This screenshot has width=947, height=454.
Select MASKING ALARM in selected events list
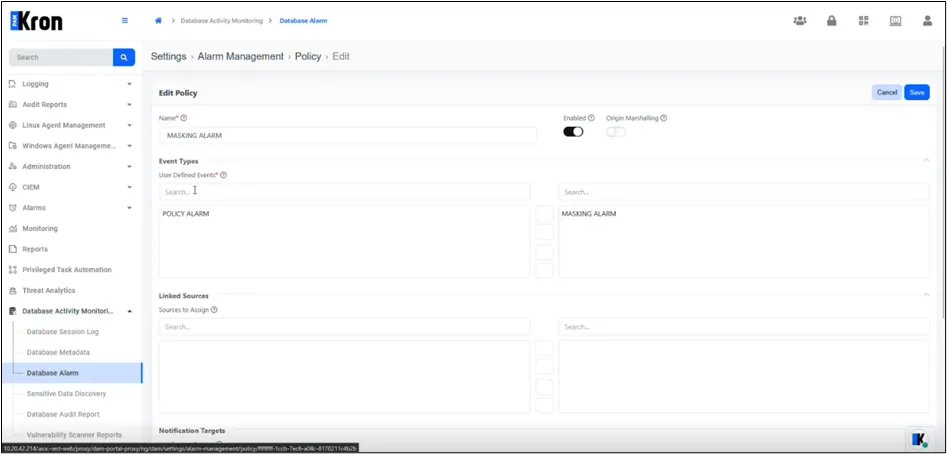coord(589,214)
